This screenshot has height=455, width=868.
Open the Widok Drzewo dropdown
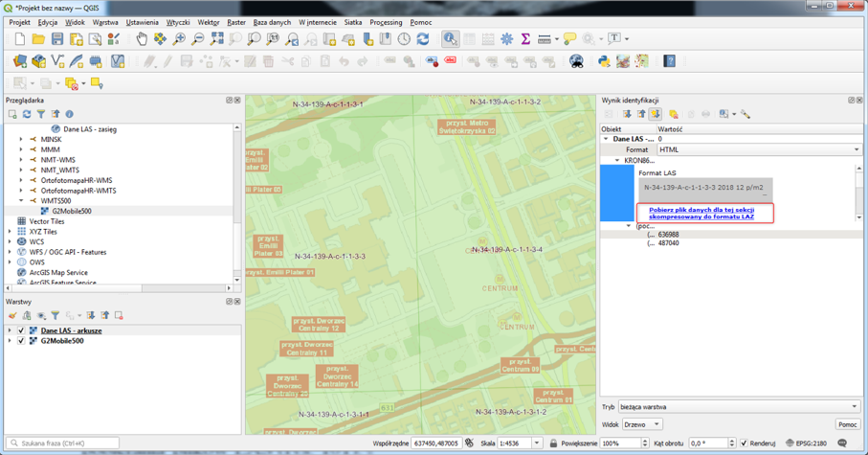tap(642, 424)
